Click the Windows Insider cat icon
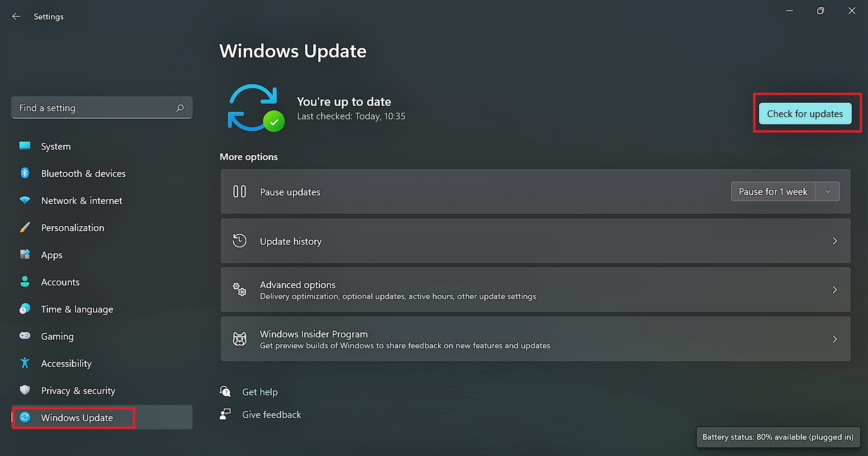Viewport: 868px width, 456px height. [x=240, y=339]
